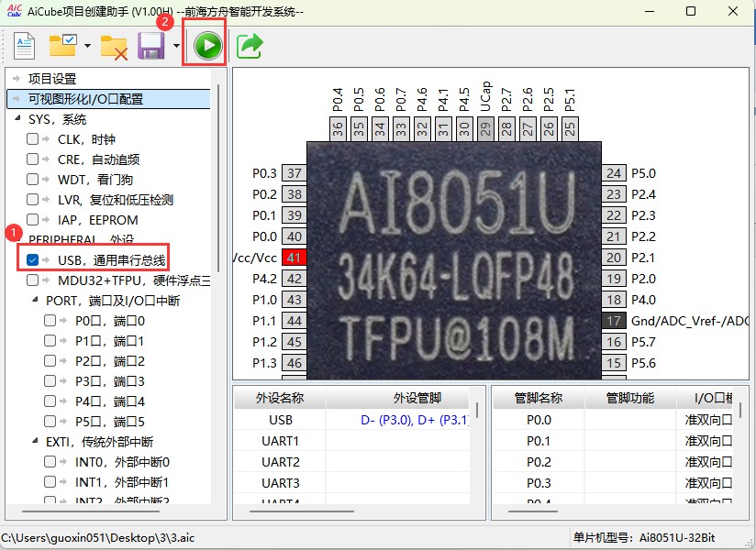Image resolution: width=756 pixels, height=550 pixels.
Task: Tick the INT1, 外部中断1 checkbox
Action: 50,481
